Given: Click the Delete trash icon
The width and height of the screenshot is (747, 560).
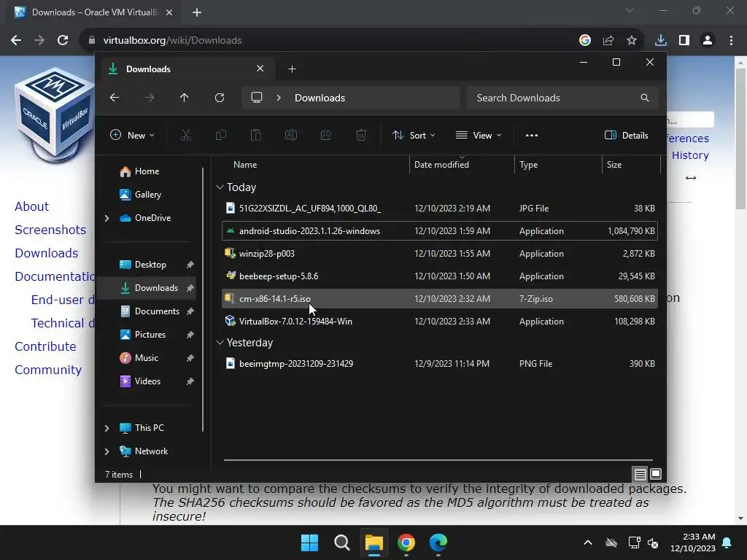Looking at the screenshot, I should click(361, 135).
